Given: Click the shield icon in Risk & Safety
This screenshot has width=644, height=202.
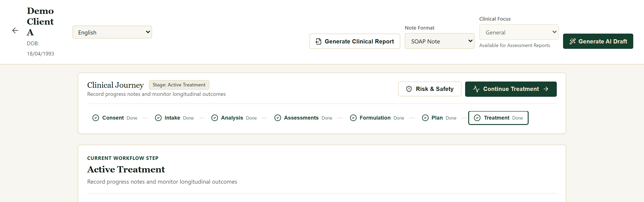Looking at the screenshot, I should (409, 89).
